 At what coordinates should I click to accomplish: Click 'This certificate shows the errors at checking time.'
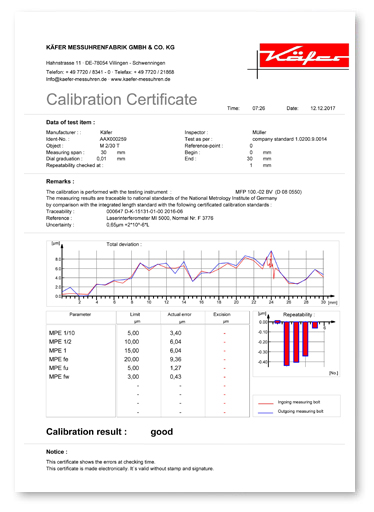point(100,462)
